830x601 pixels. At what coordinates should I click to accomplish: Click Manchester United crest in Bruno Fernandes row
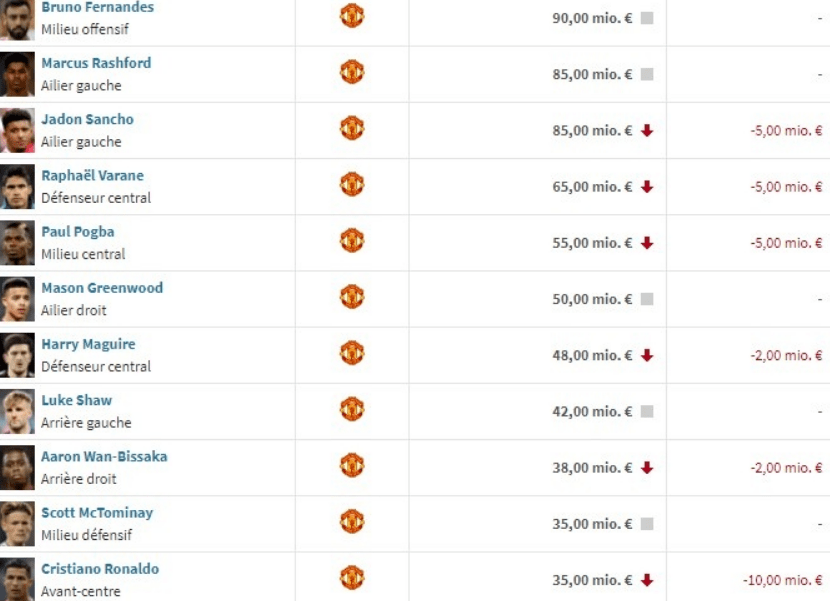coord(352,15)
